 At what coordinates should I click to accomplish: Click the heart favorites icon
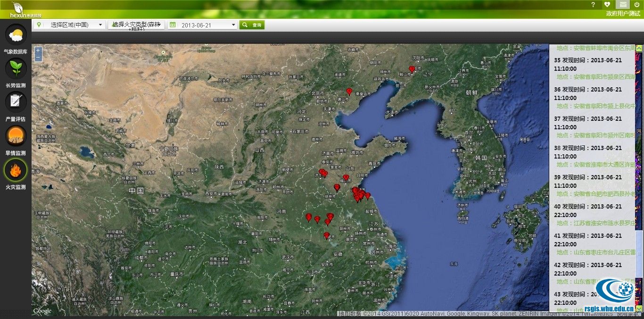coord(607,4)
